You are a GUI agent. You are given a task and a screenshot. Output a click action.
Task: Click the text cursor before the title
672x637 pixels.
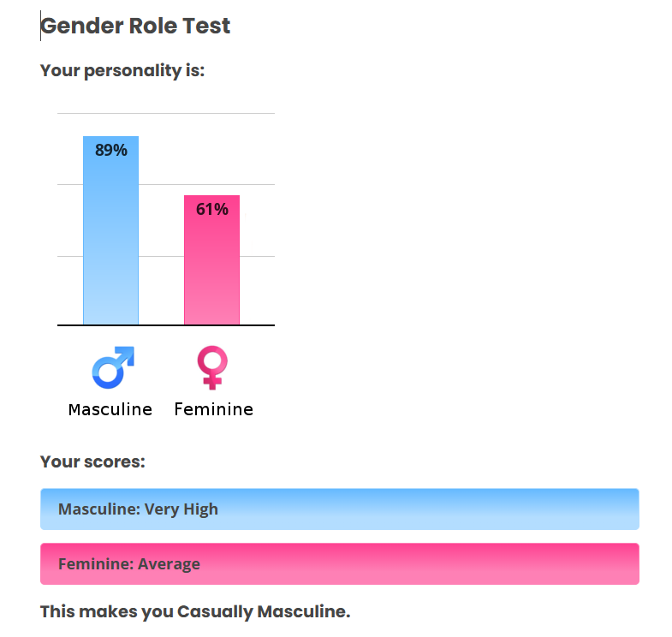(40, 27)
